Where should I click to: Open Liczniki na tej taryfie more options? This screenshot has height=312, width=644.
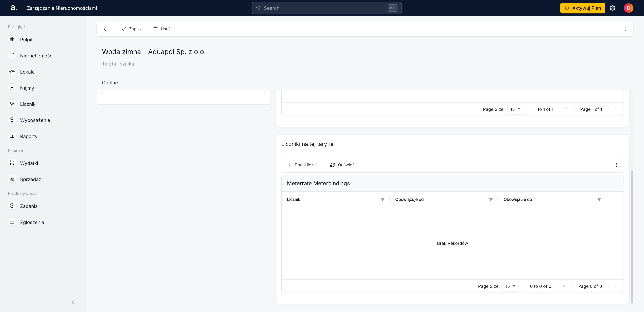[616, 165]
